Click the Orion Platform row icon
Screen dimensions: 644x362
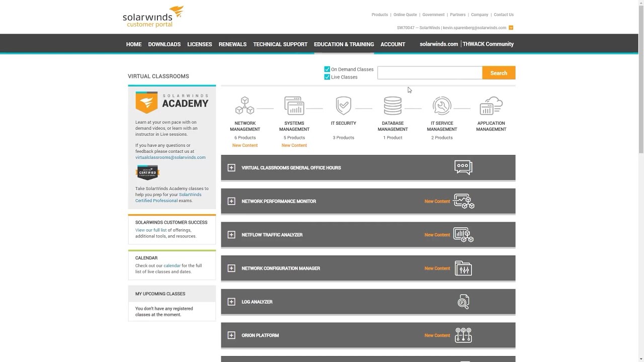pos(463,335)
